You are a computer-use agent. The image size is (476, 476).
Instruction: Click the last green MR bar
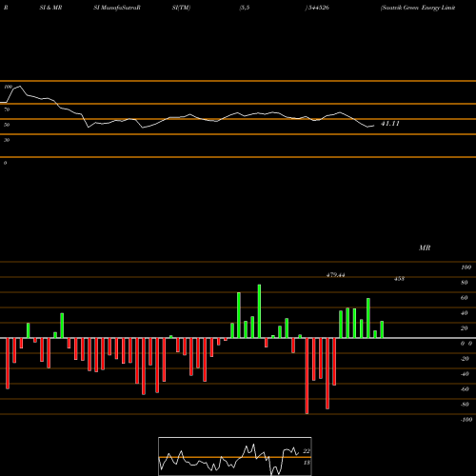tap(382, 329)
